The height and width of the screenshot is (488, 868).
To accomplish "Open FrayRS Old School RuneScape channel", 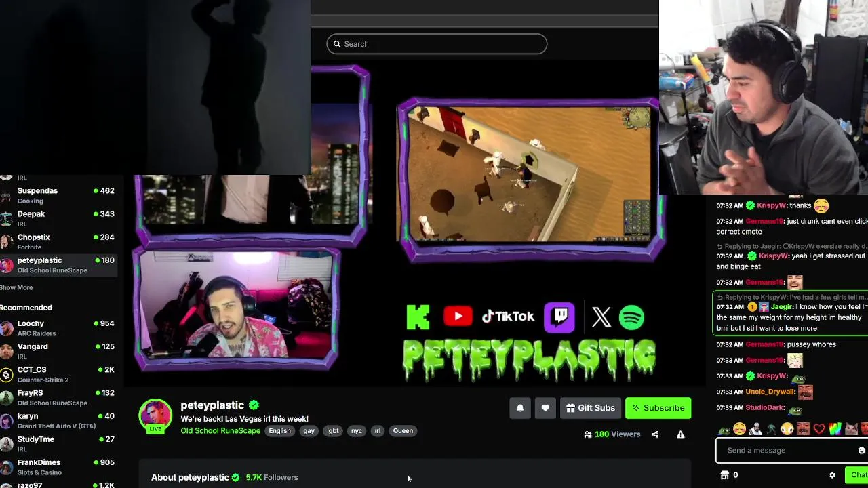I will pos(58,397).
